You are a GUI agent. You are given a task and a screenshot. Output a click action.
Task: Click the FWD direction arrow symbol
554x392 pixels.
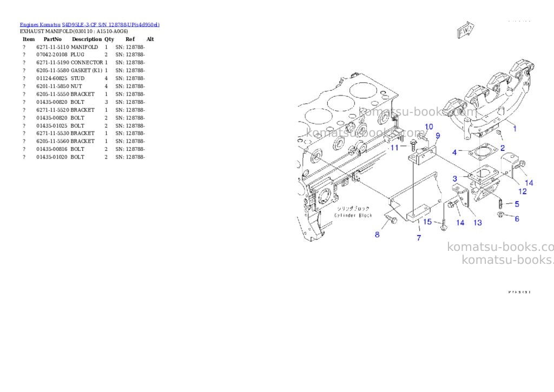click(x=465, y=30)
